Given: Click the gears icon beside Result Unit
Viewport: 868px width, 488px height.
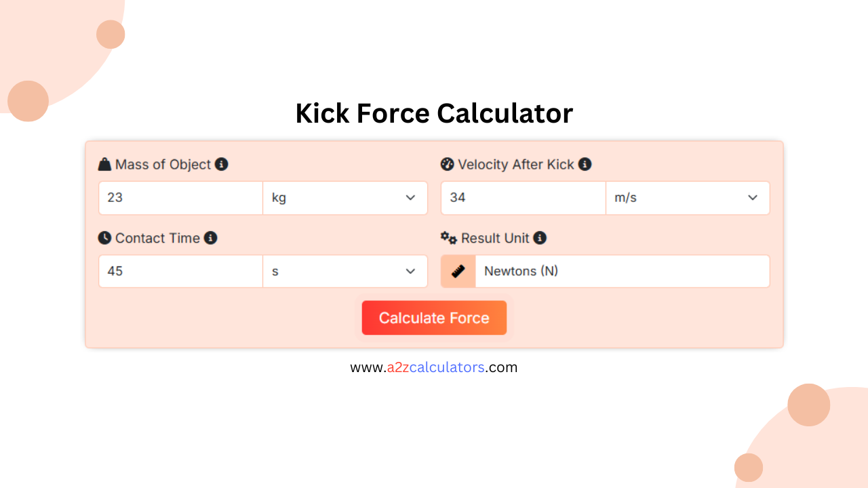Looking at the screenshot, I should click(448, 238).
